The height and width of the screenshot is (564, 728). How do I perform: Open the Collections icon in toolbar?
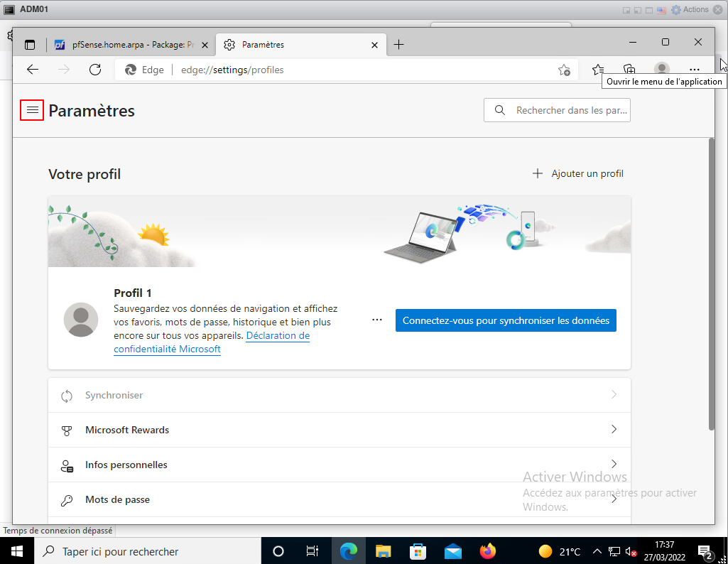[x=629, y=70]
